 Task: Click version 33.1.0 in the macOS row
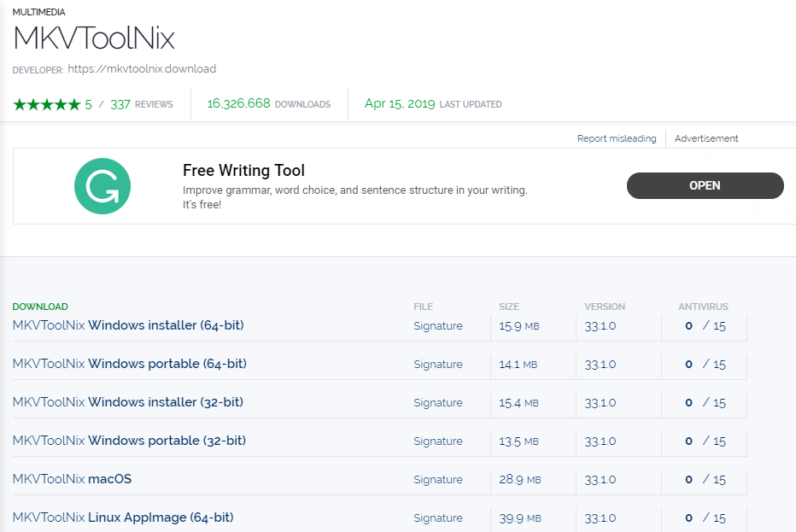coord(600,480)
